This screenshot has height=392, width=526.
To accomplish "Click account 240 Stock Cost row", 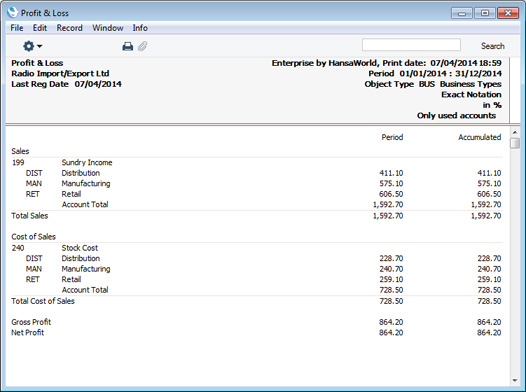I will coord(257,248).
